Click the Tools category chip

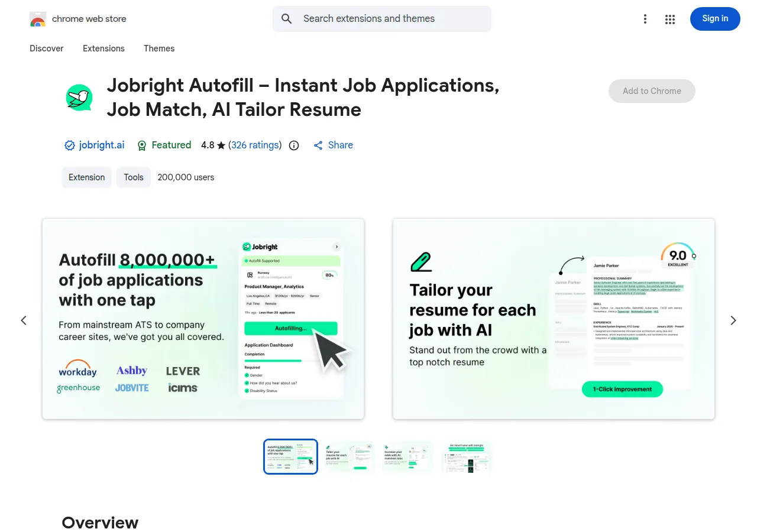click(134, 177)
